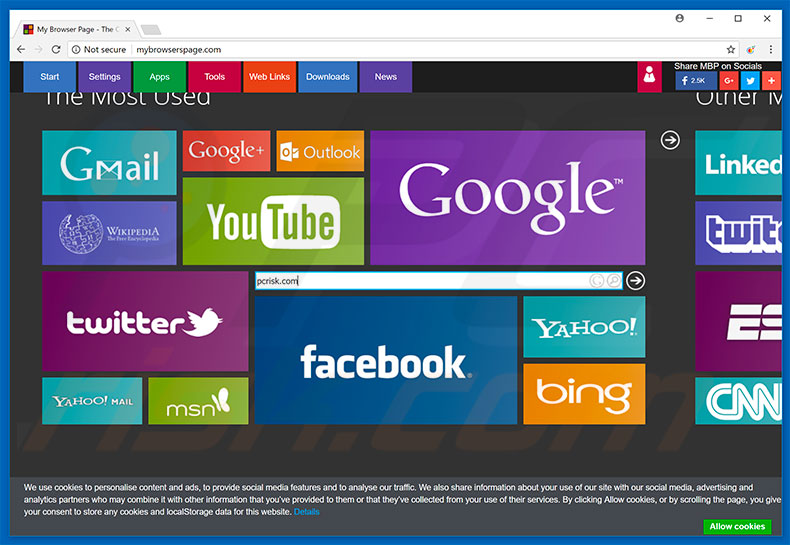The width and height of the screenshot is (790, 545).
Task: Close the My Browser Page tab
Action: click(128, 29)
